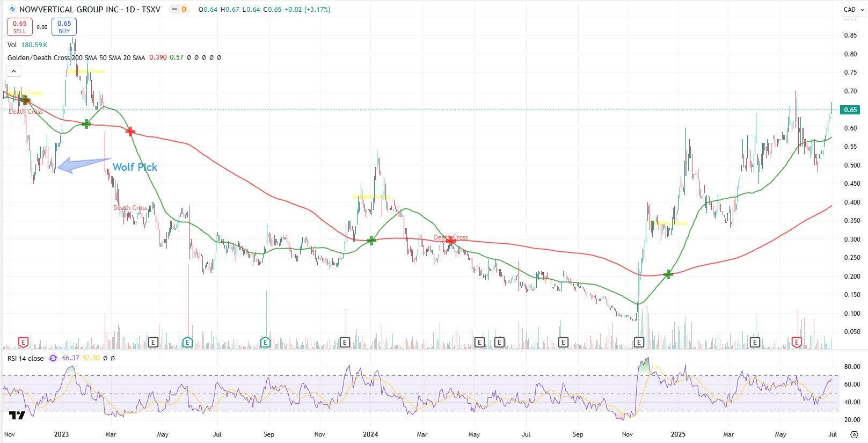This screenshot has width=868, height=443.
Task: Click the green E earnings marker near June 2023
Action: (187, 342)
